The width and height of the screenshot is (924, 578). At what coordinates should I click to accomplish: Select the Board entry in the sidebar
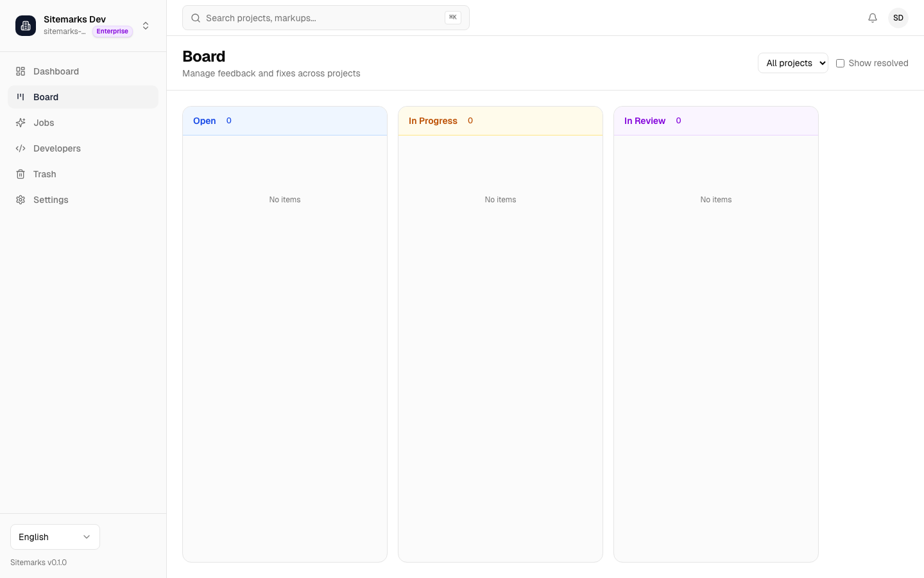coord(46,97)
